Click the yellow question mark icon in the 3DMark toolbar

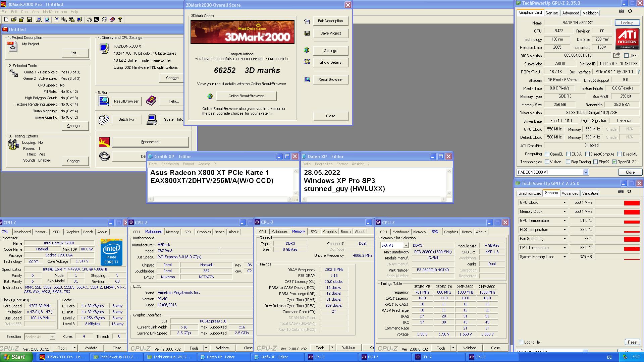coord(120,20)
